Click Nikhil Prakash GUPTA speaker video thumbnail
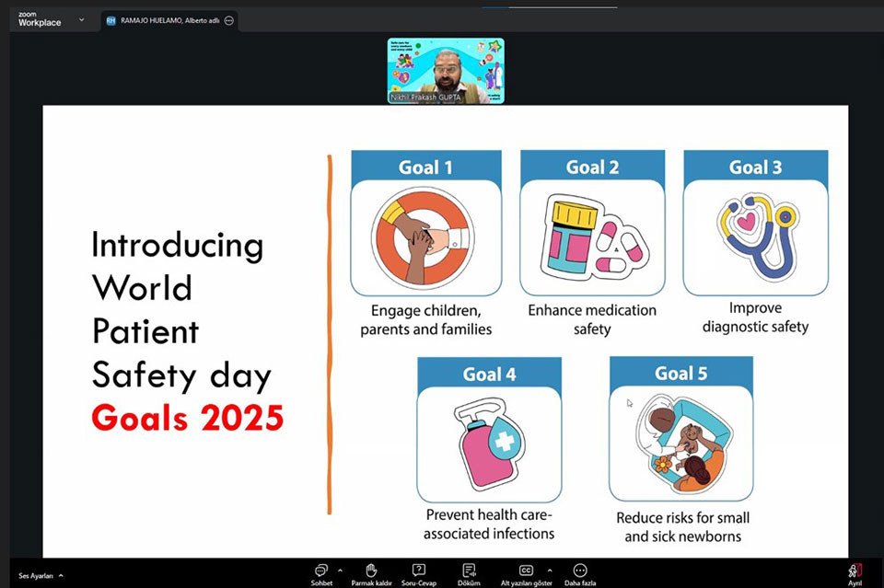The width and height of the screenshot is (884, 588). click(x=446, y=71)
